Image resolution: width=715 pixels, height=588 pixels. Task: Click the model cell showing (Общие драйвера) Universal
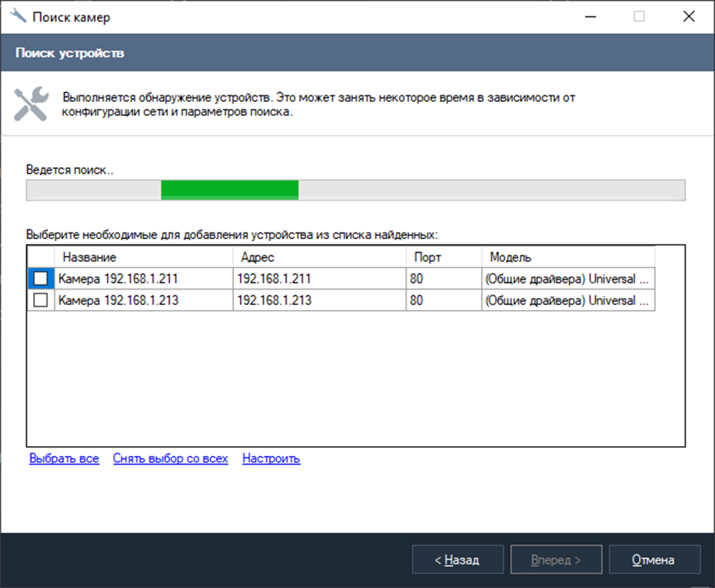tap(566, 278)
